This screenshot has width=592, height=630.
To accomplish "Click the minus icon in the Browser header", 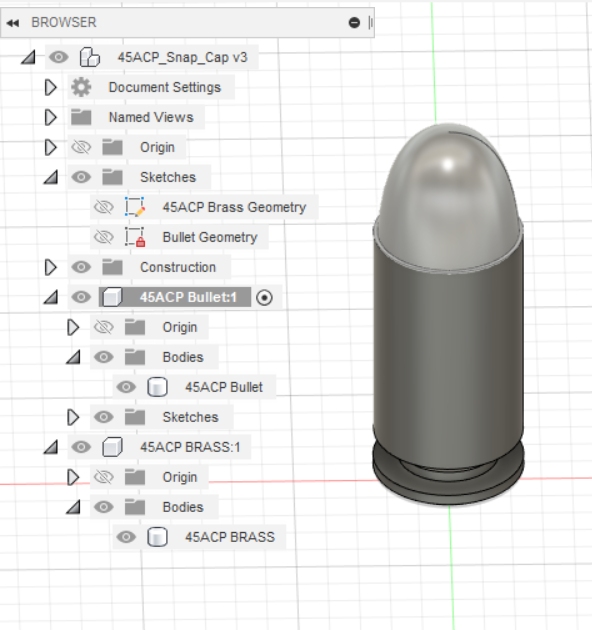I will (354, 22).
